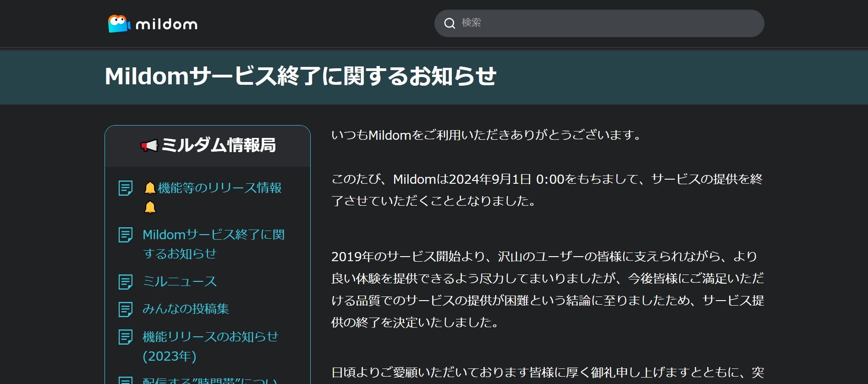Click the bell emoji before 機能等のリリース情報
The image size is (868, 384).
click(x=150, y=188)
